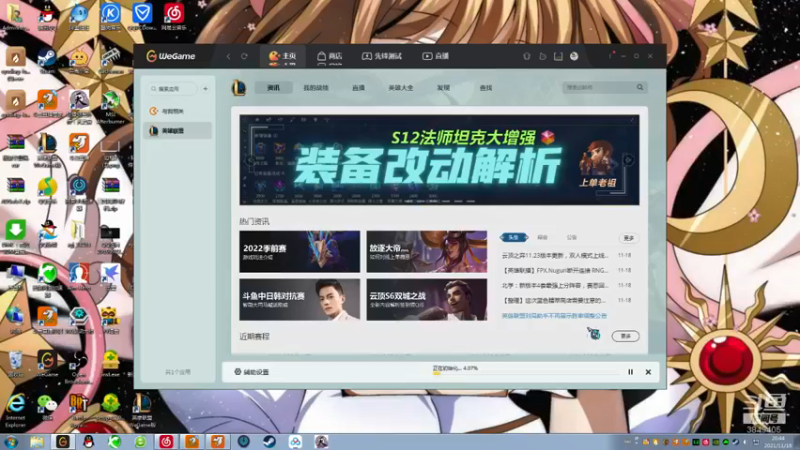The width and height of the screenshot is (800, 450).
Task: Open File Explorer in taskbar
Action: 36,441
